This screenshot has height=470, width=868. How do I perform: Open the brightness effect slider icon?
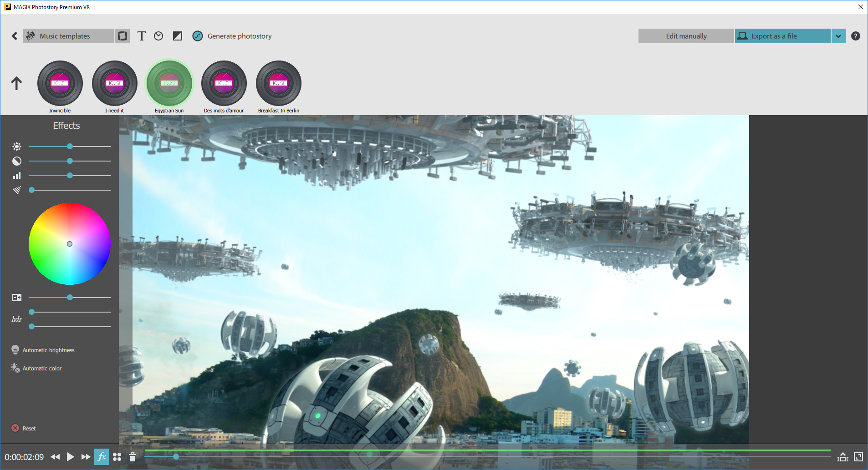coord(16,146)
